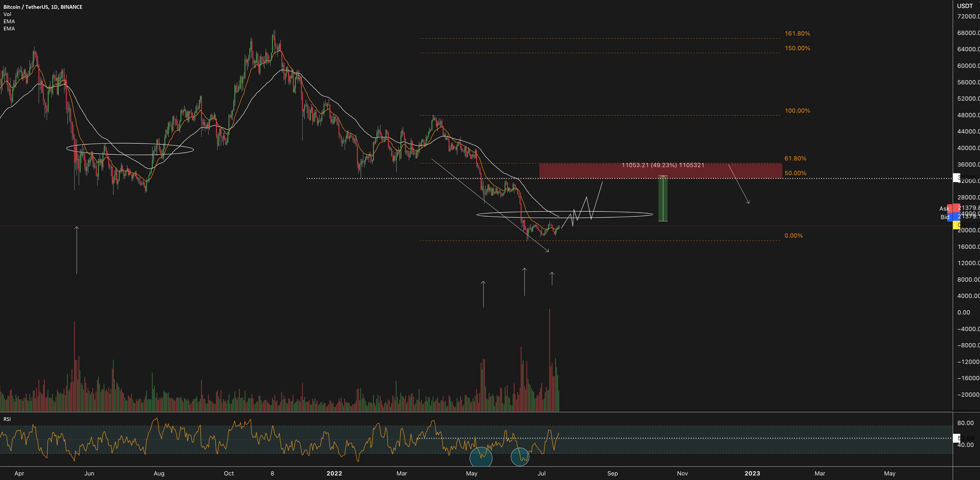Image resolution: width=980 pixels, height=480 pixels.
Task: Click the 56000 price axis label
Action: tap(968, 82)
